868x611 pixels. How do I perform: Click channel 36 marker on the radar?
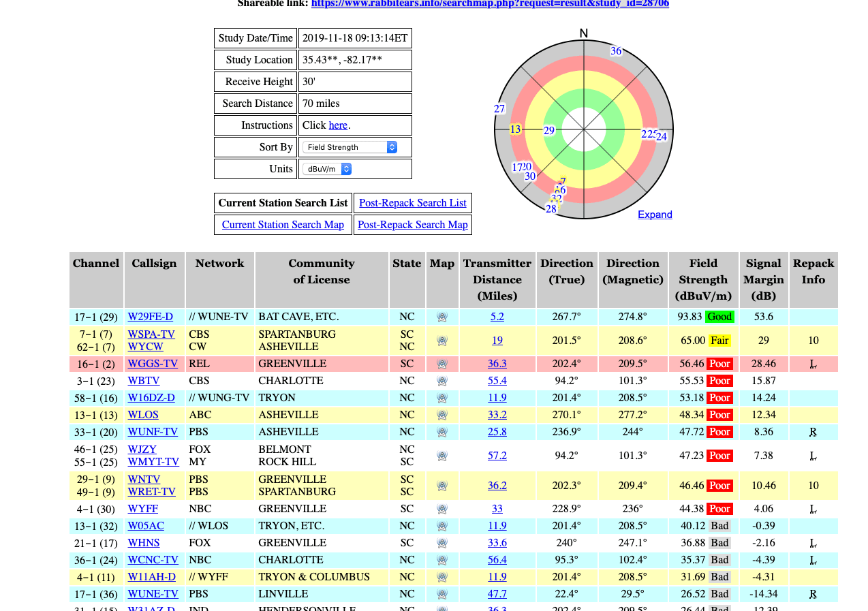[x=616, y=51]
